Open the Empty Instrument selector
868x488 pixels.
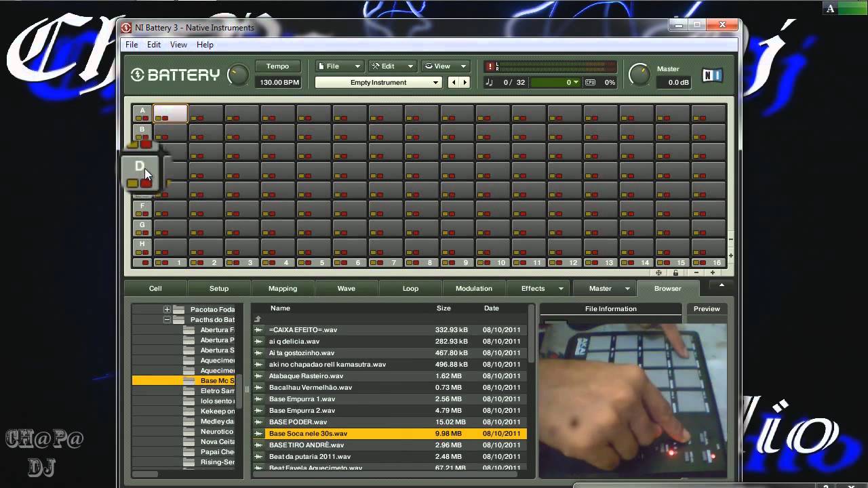point(378,82)
